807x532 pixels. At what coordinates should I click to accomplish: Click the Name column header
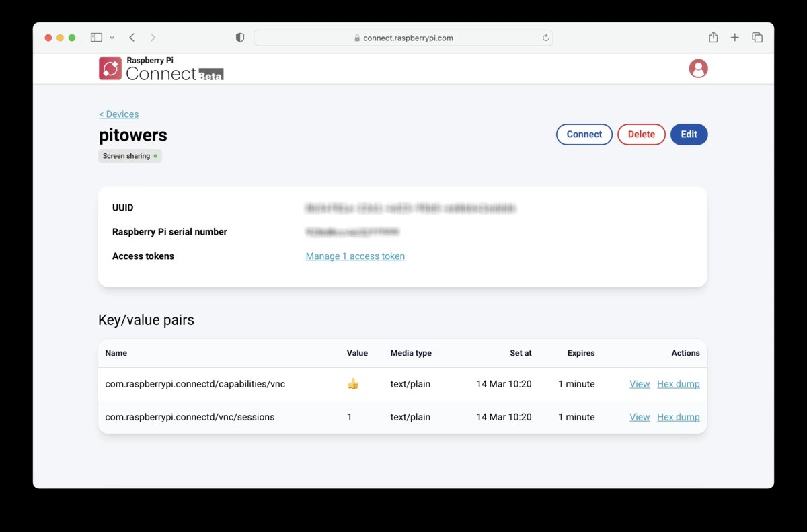[x=116, y=353]
